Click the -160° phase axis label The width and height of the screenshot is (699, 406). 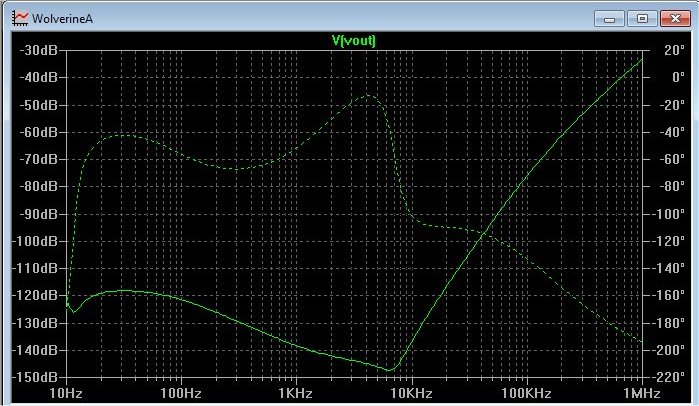(x=669, y=295)
